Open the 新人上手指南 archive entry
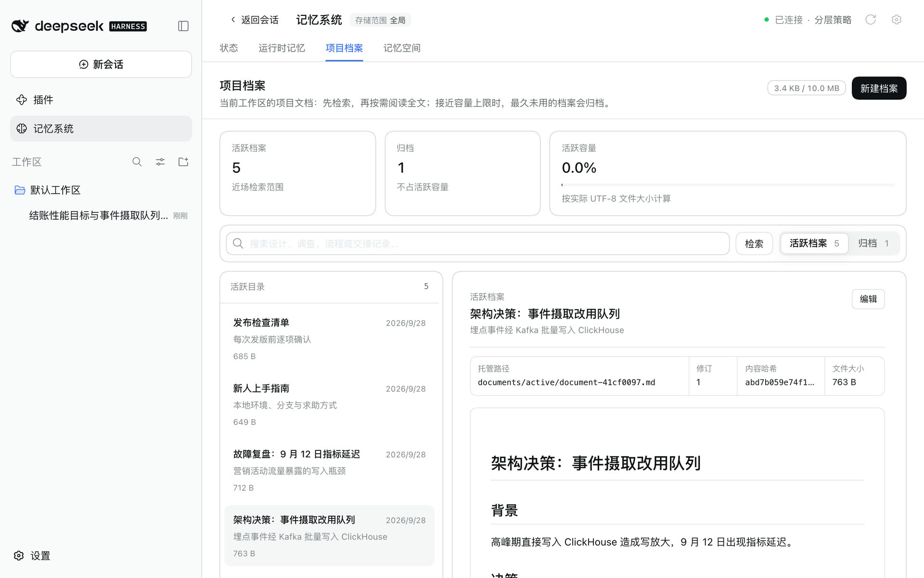 330,405
